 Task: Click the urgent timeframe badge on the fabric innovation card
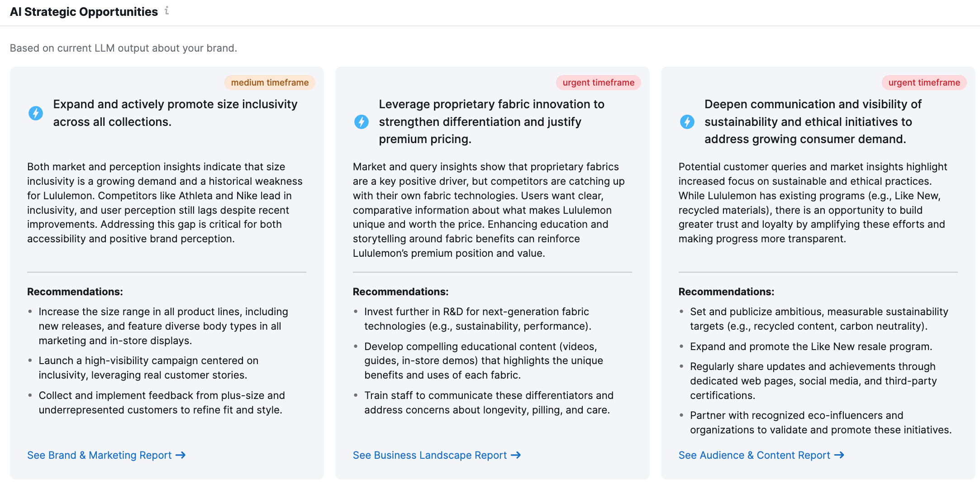(x=598, y=82)
